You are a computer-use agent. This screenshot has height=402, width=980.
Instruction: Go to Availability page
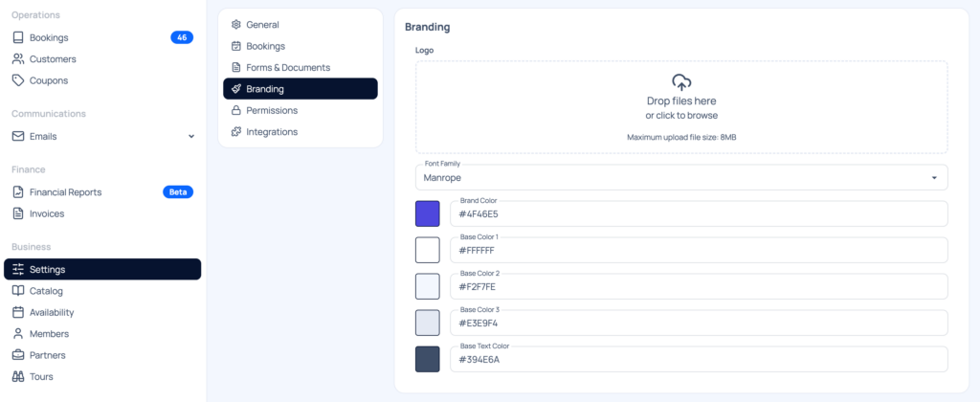coord(52,312)
